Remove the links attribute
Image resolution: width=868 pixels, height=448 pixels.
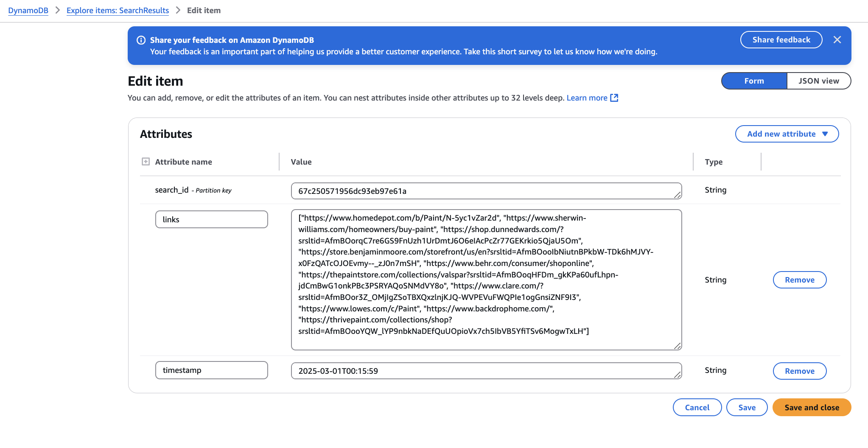click(800, 280)
